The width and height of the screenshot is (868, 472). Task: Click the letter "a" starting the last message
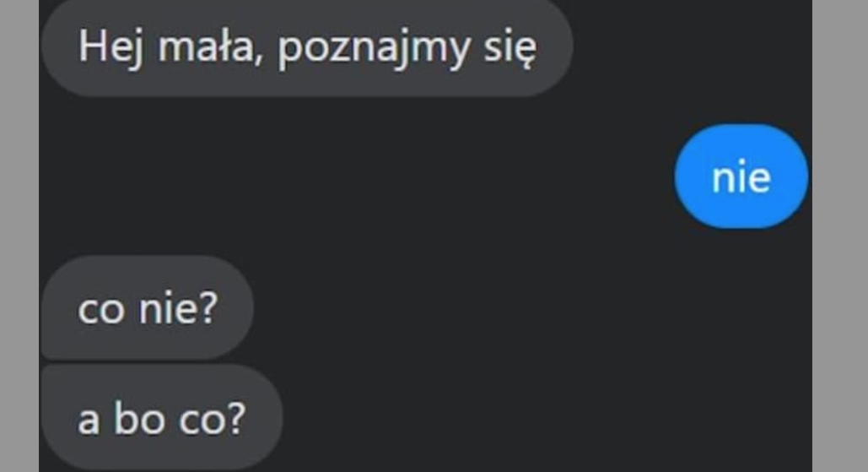coord(89,422)
